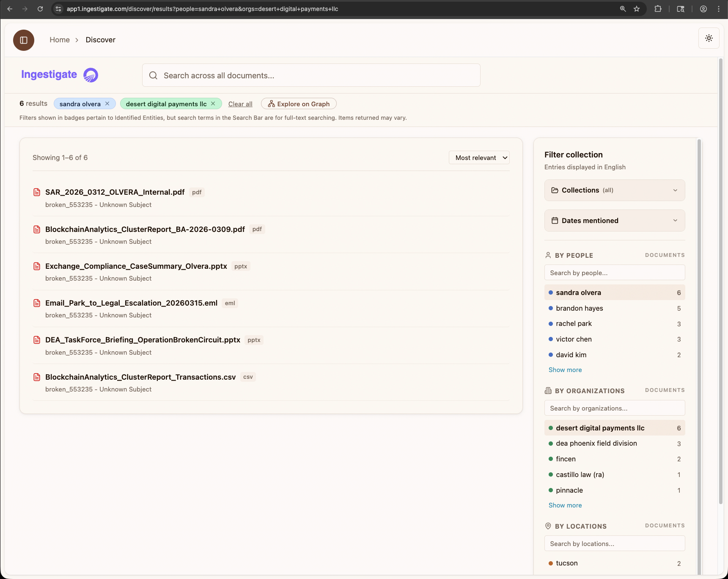This screenshot has height=579, width=728.
Task: Focus the Search by people field
Action: pyautogui.click(x=615, y=273)
